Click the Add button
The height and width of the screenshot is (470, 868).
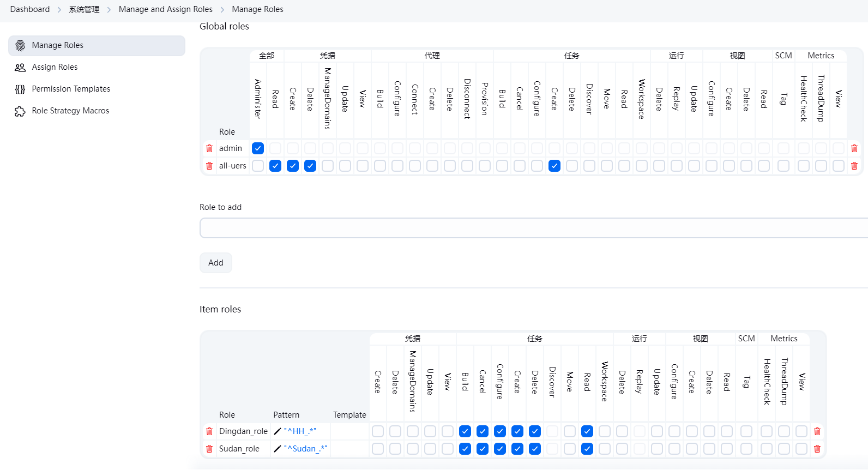[216, 263]
